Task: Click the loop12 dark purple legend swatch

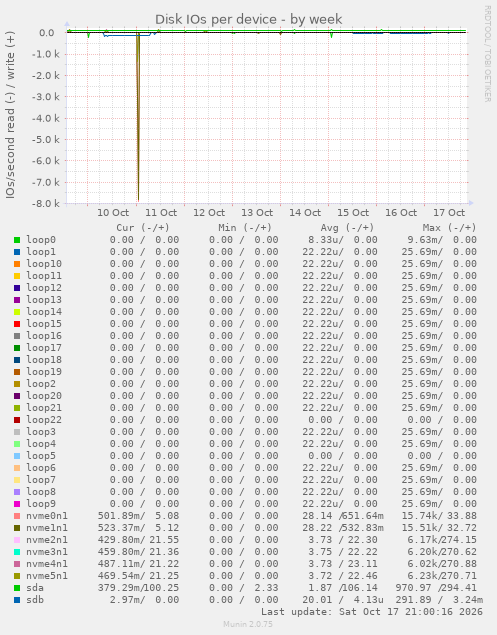Action: [x=17, y=288]
